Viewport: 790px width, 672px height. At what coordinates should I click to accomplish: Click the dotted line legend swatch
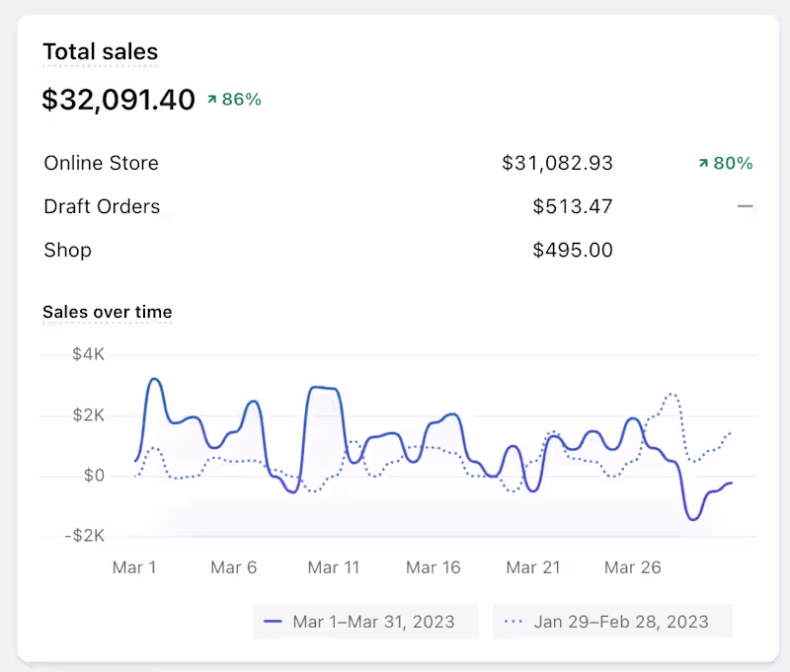tap(513, 622)
